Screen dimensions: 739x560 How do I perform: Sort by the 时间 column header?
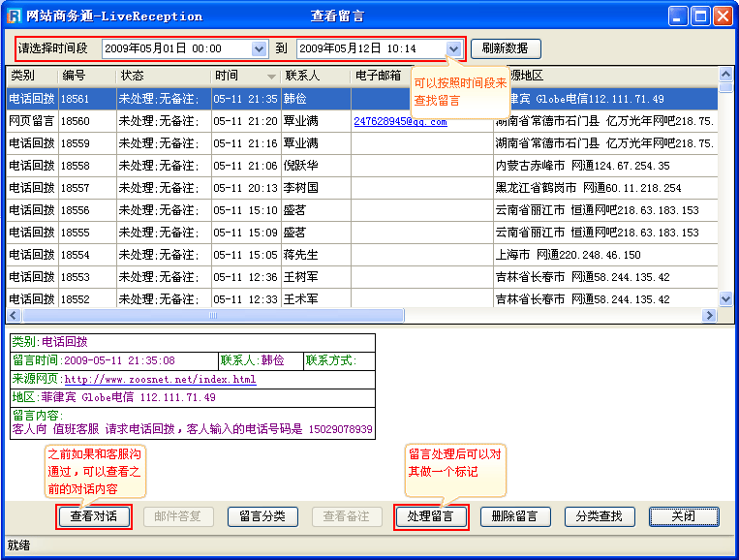pyautogui.click(x=245, y=76)
